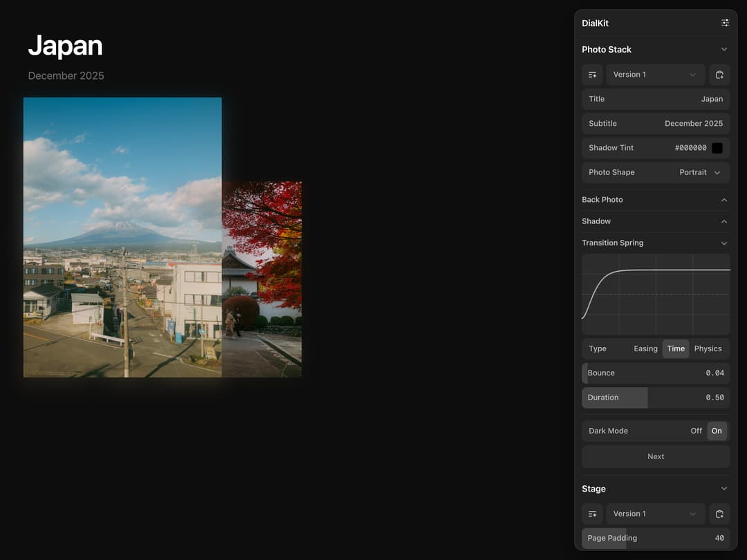Open the Stage Version 1 dropdown
The height and width of the screenshot is (560, 747).
pyautogui.click(x=656, y=514)
